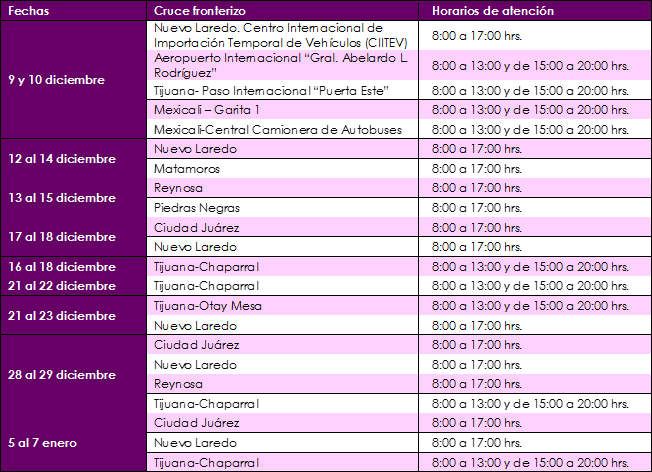Click 'Mexicali-Central Camionera de Autobuses' cell
The image size is (652, 472).
pos(282,129)
